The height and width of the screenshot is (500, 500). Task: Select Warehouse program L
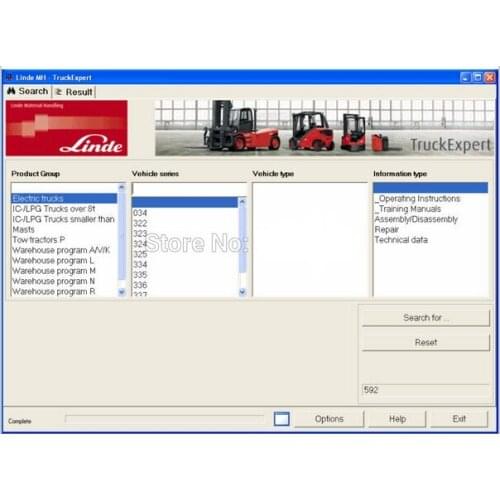64,260
